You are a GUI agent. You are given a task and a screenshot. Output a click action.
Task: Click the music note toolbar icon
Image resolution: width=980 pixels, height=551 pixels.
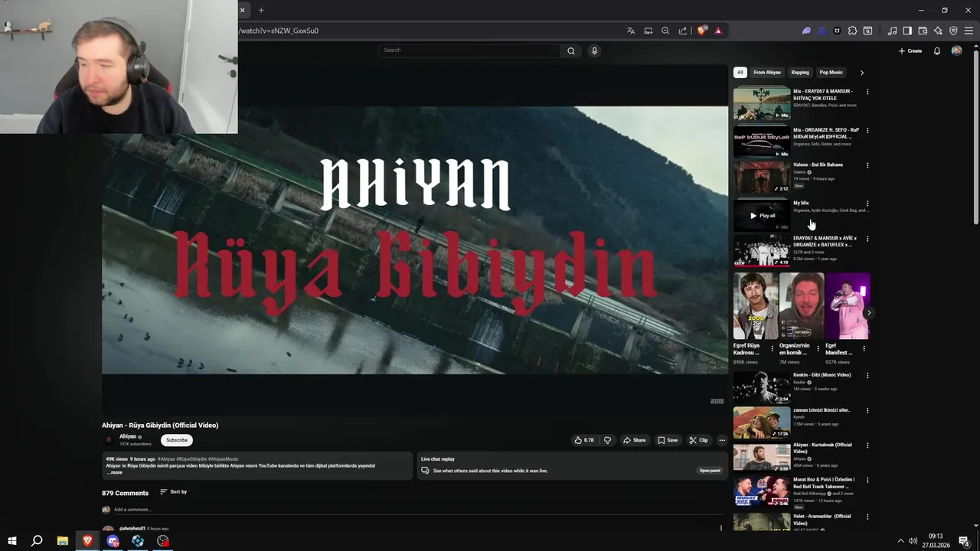(892, 31)
